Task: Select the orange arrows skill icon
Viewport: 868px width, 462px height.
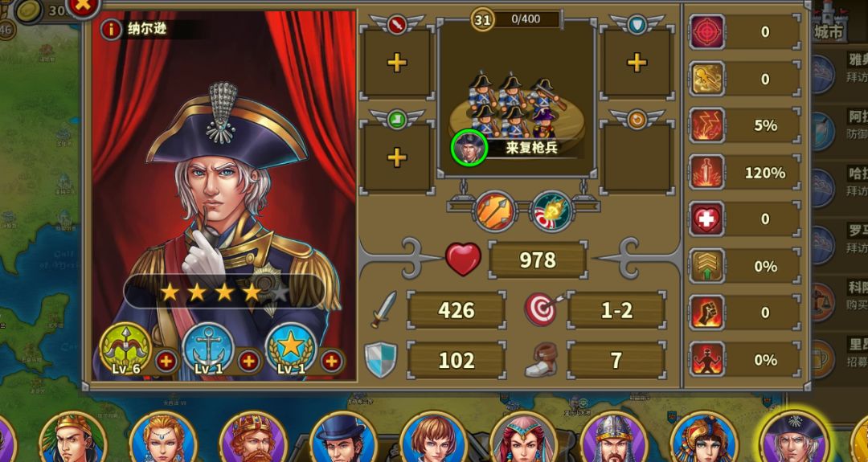Action: [494, 211]
